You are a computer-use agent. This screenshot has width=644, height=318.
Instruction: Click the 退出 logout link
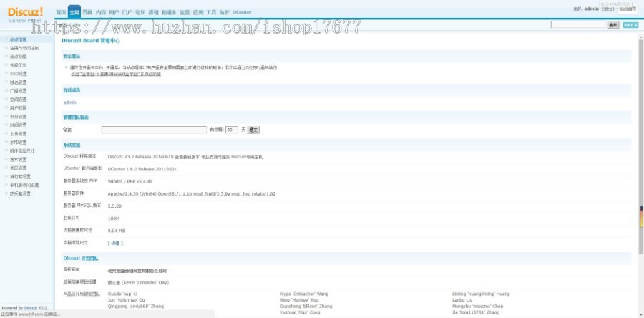pos(608,9)
